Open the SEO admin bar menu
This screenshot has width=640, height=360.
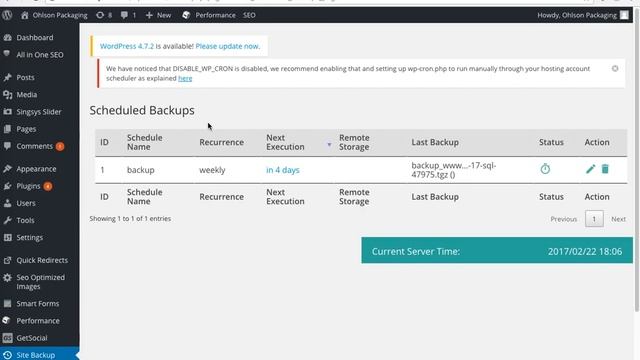point(249,15)
